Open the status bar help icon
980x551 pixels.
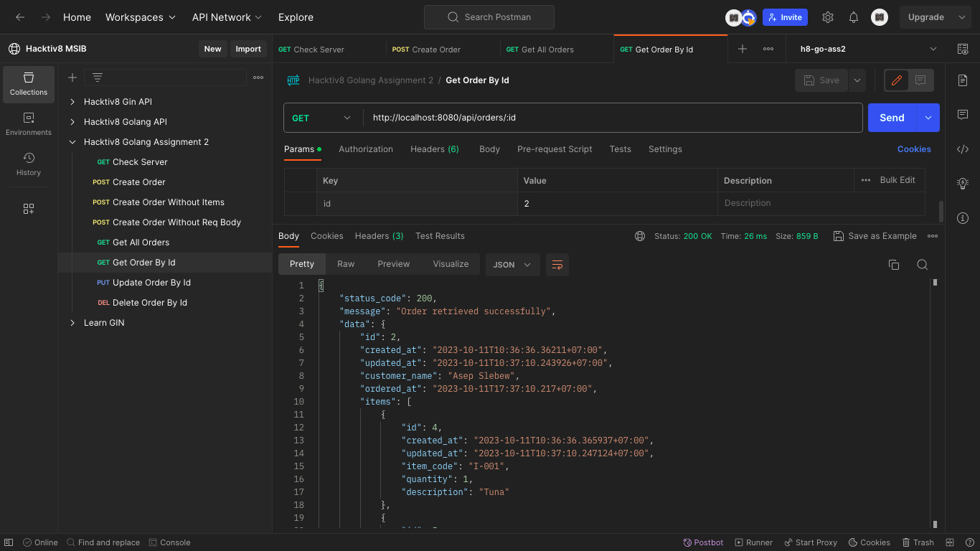[969, 542]
